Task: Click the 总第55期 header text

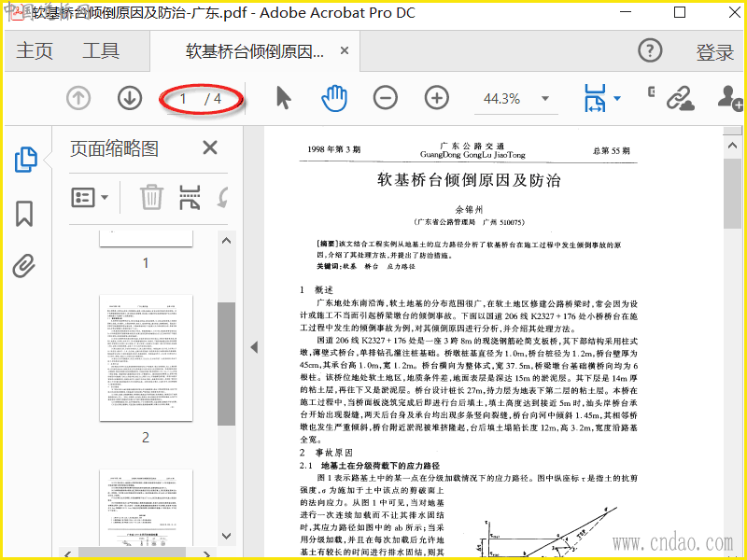Action: tap(612, 150)
